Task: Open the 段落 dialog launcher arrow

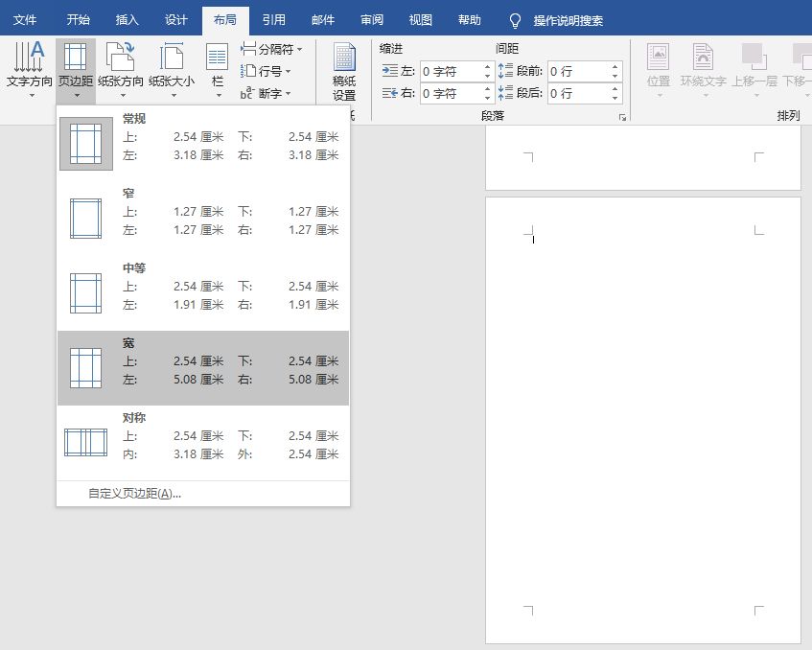Action: [x=624, y=115]
